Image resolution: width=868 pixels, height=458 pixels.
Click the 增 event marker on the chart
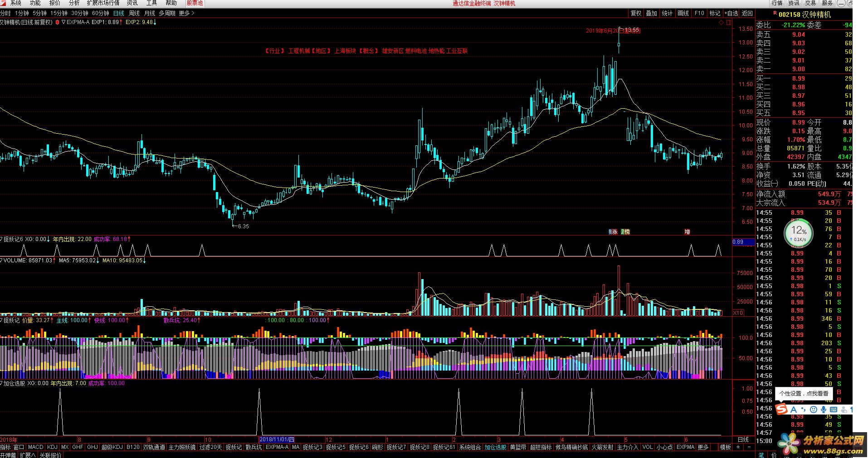687,231
